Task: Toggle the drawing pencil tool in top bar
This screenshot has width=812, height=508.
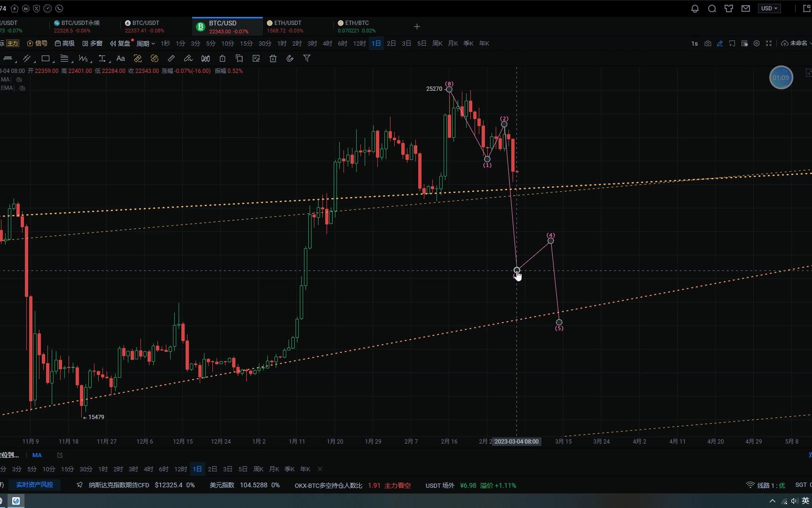Action: 720,43
